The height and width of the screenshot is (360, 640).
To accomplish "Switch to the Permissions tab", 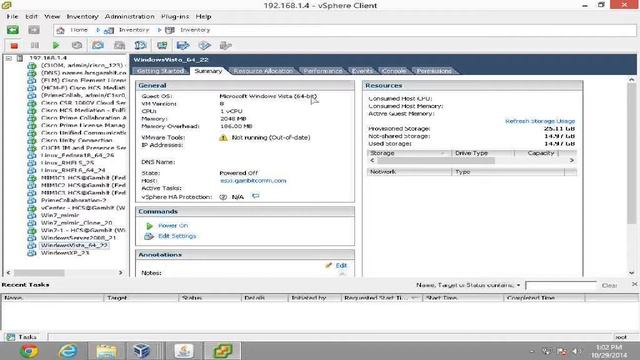I will point(434,71).
